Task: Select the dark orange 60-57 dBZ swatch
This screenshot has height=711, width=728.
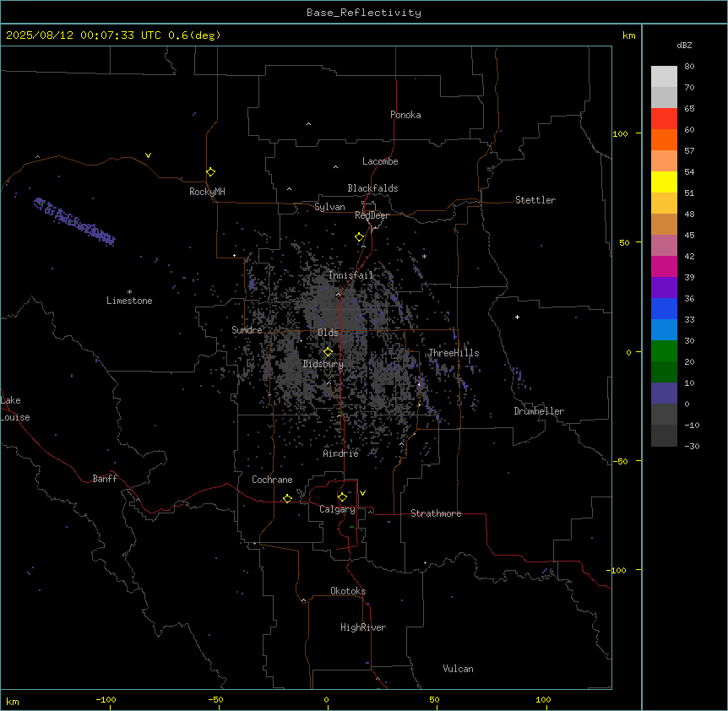Action: [x=664, y=139]
